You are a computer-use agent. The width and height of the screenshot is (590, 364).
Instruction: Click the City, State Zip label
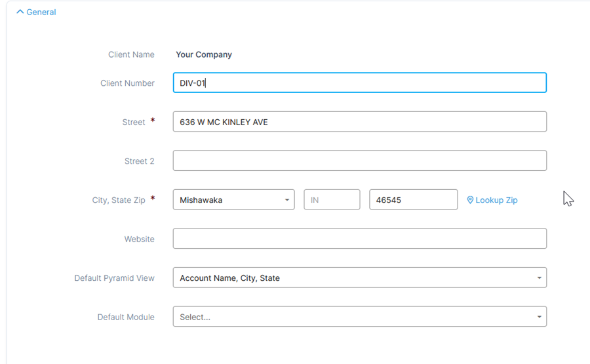point(119,200)
